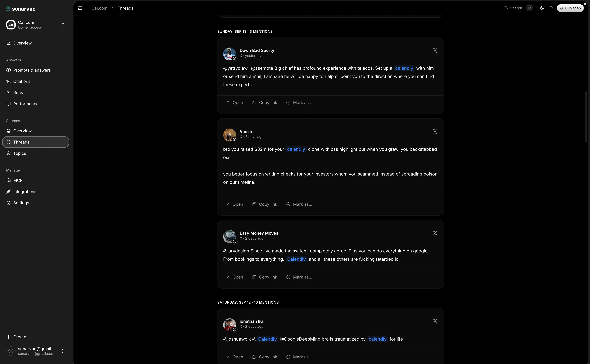Click Easy Money Moves avatar
Screen dimensions: 590x364
(230, 237)
